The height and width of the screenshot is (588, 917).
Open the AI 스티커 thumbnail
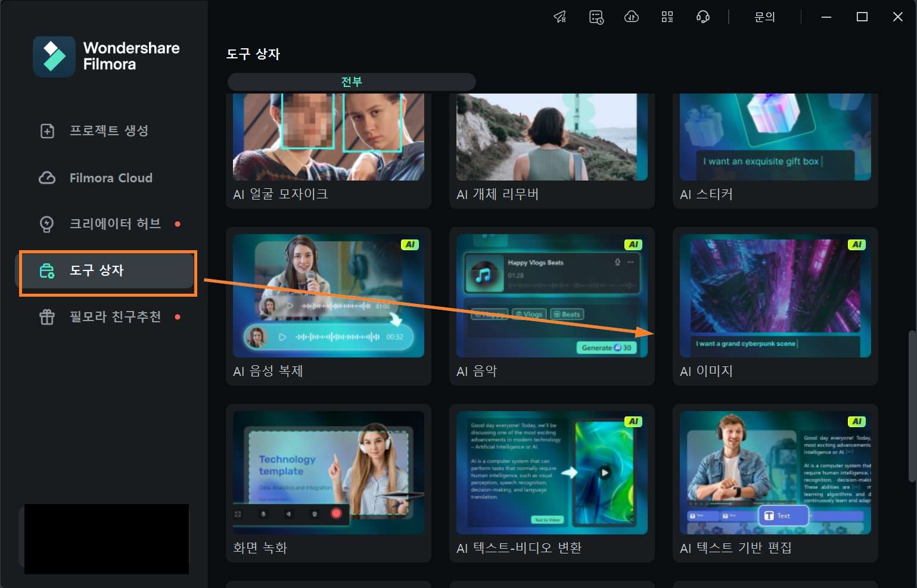pos(775,137)
